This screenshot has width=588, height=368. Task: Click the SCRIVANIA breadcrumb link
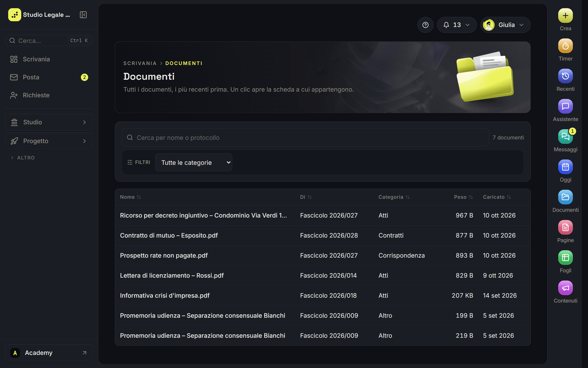pos(140,63)
